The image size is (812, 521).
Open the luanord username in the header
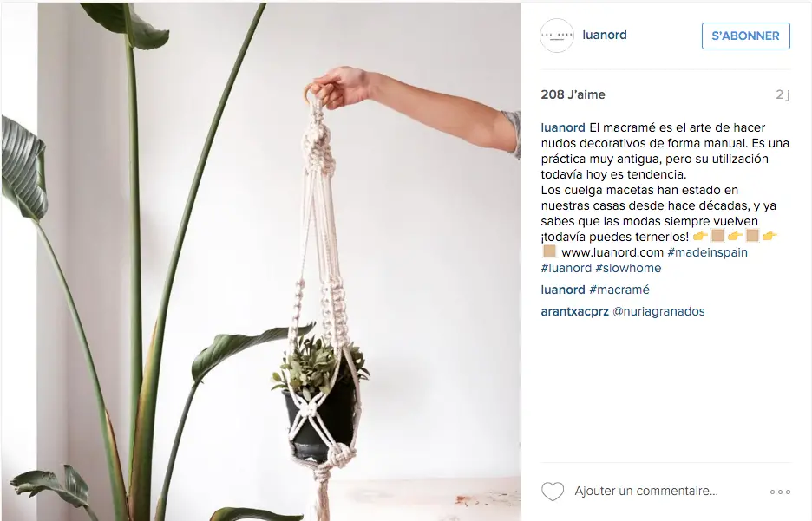coord(605,35)
